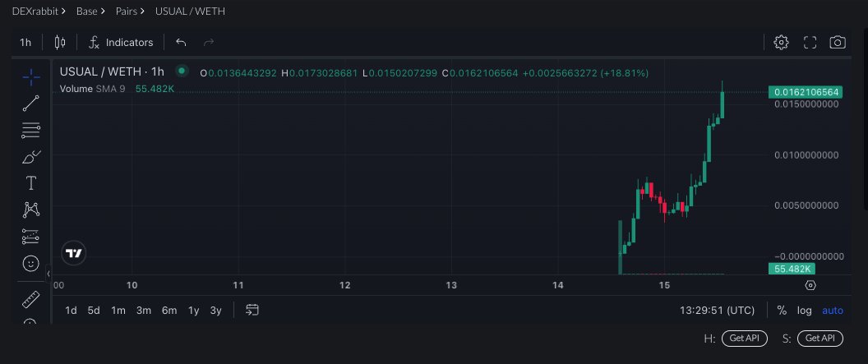Go to DEXrabbit breadcrumb home

click(35, 11)
